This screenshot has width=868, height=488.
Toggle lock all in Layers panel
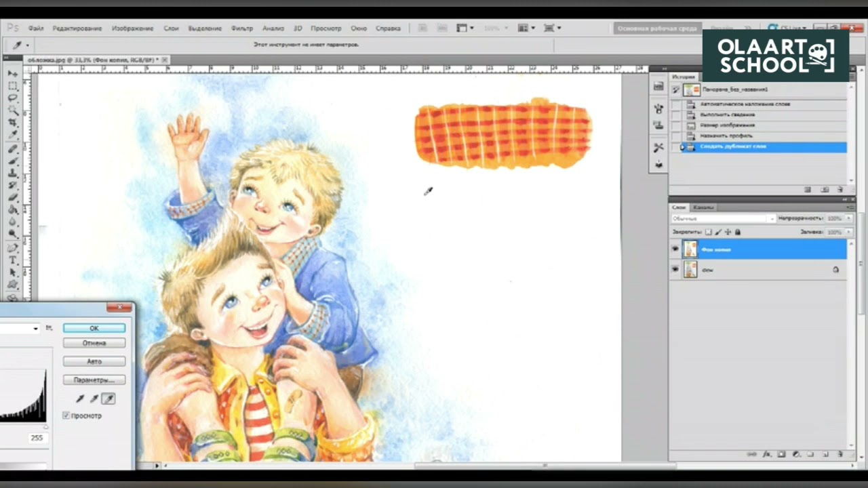coord(738,232)
